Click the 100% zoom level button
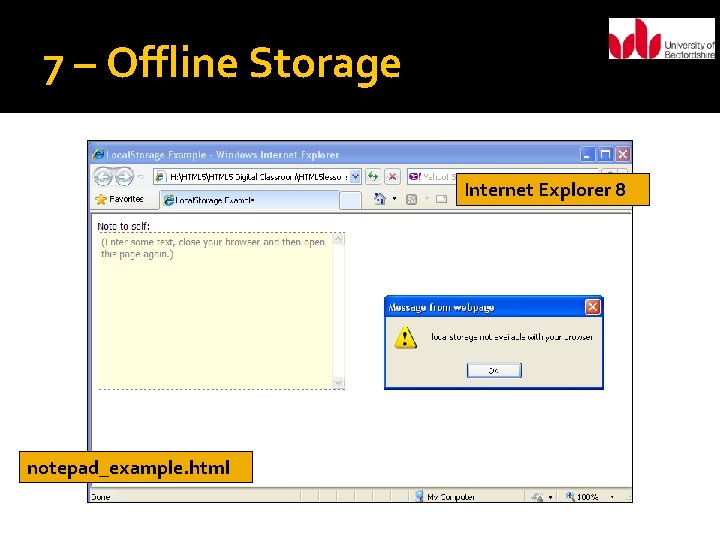Screen dimensions: 720x540 coord(582,496)
